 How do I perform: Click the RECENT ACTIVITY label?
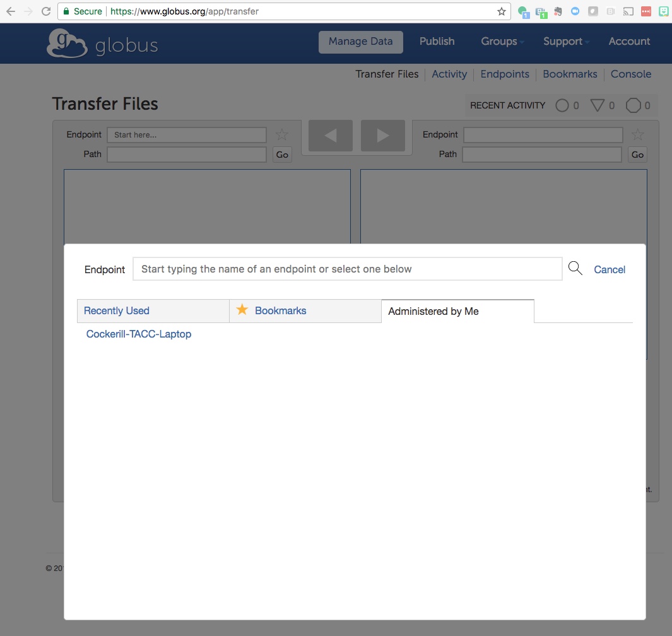point(507,105)
